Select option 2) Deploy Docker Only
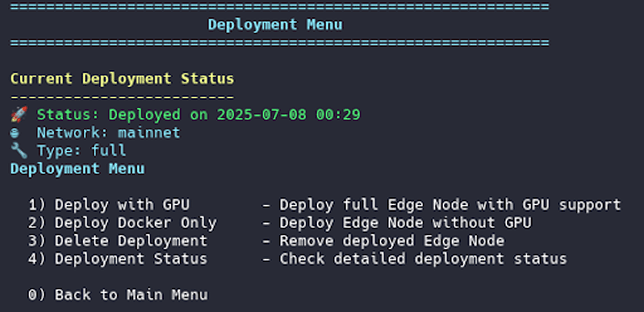This screenshot has width=644, height=312. (122, 223)
